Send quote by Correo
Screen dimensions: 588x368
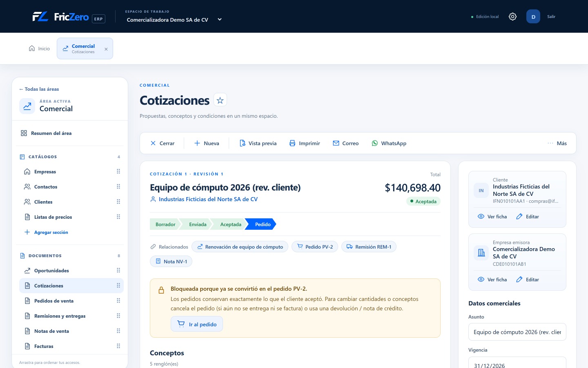(x=346, y=144)
